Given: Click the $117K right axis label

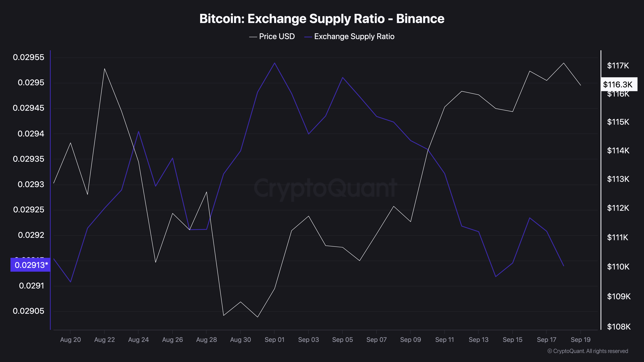Looking at the screenshot, I should [618, 66].
